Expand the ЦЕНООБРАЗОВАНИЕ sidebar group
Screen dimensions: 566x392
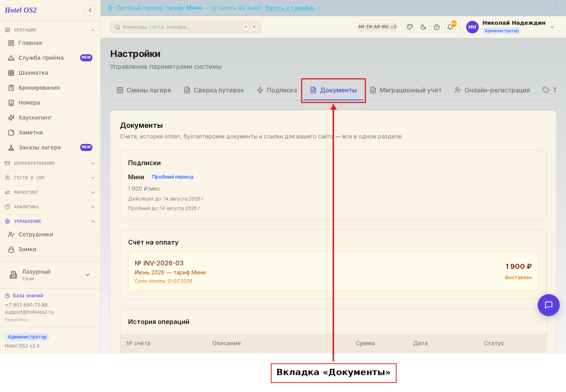pyautogui.click(x=50, y=163)
